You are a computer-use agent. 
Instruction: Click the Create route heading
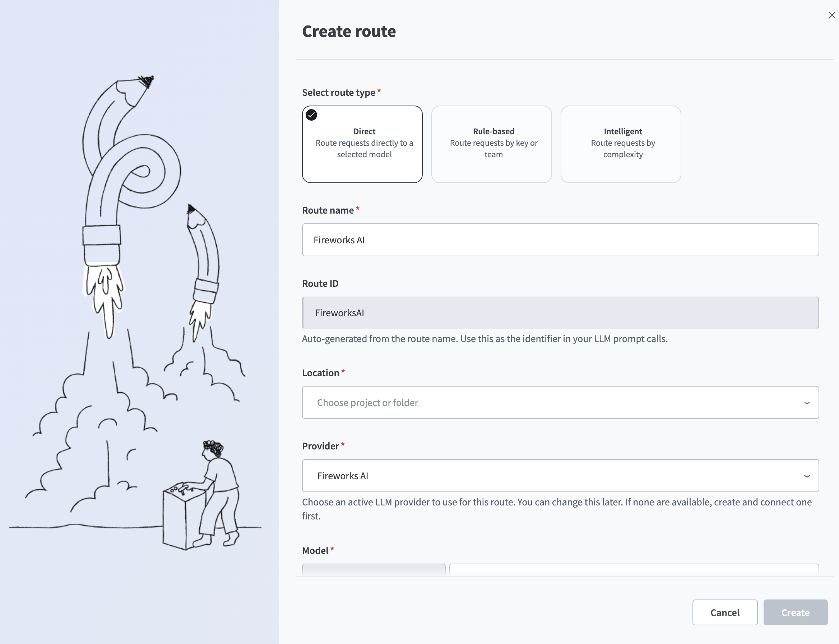pos(349,32)
